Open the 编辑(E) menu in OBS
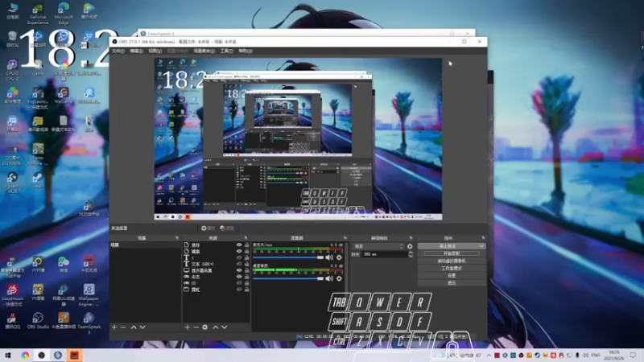644x362 pixels. point(136,51)
